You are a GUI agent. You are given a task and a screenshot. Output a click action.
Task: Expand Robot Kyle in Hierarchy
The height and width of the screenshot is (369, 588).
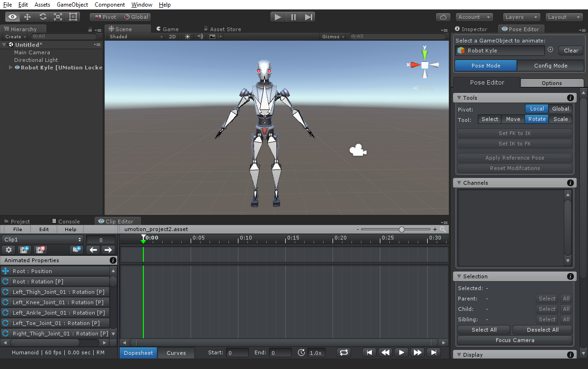11,68
